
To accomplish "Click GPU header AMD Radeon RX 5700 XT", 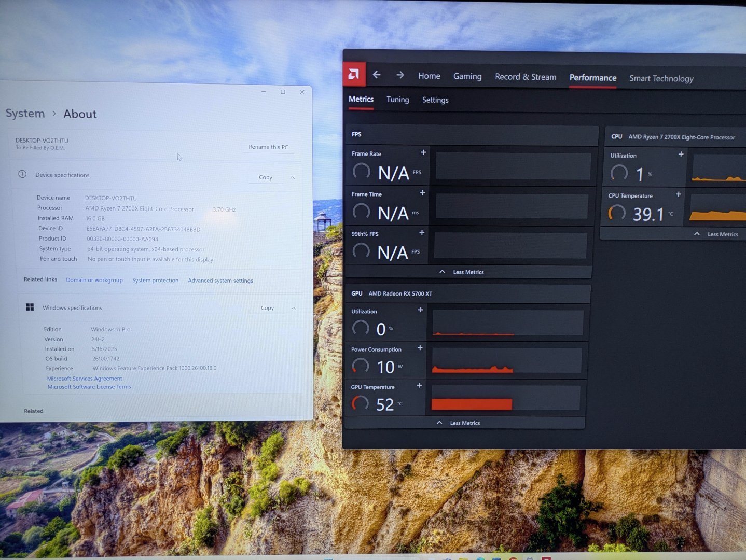I will pyautogui.click(x=400, y=293).
